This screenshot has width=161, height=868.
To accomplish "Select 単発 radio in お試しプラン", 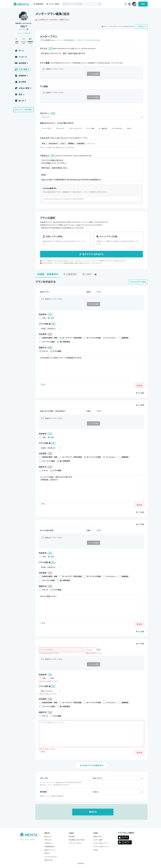I will click(49, 318).
